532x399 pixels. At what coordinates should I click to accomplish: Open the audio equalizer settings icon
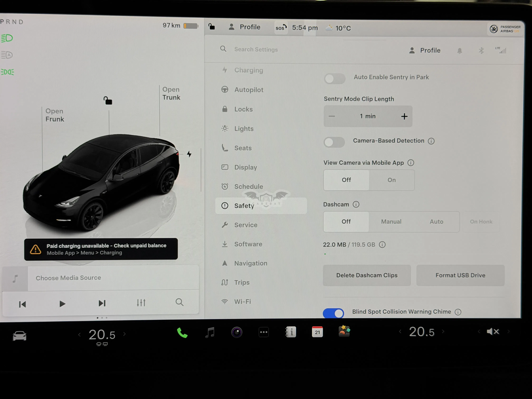[x=141, y=303]
